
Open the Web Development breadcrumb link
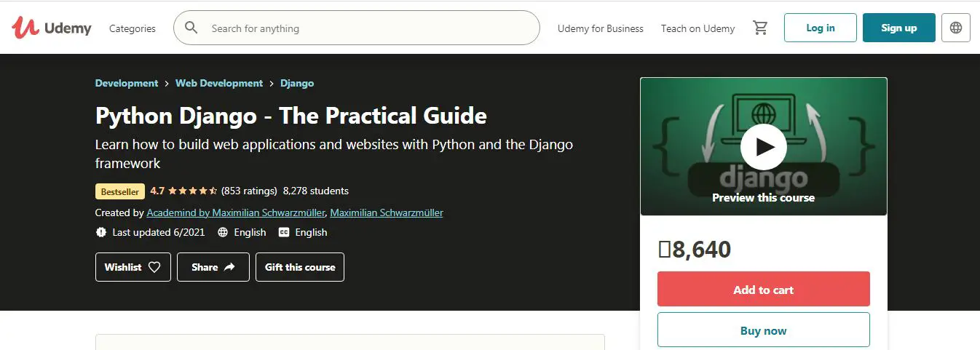pos(219,83)
